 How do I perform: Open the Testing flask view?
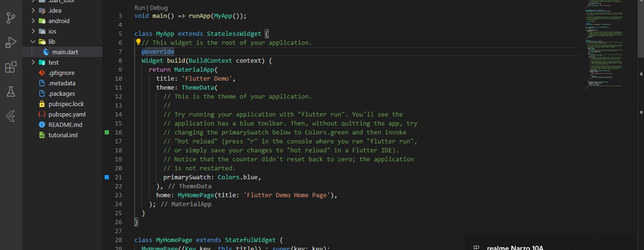click(11, 91)
